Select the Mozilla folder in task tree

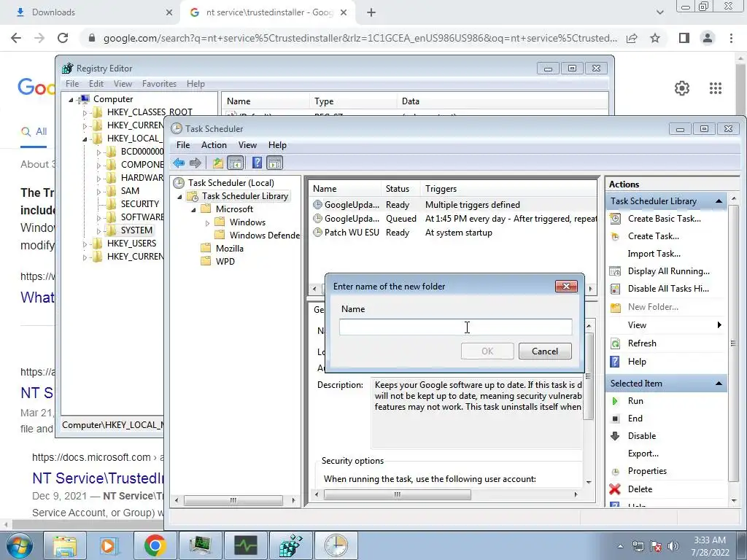click(229, 249)
